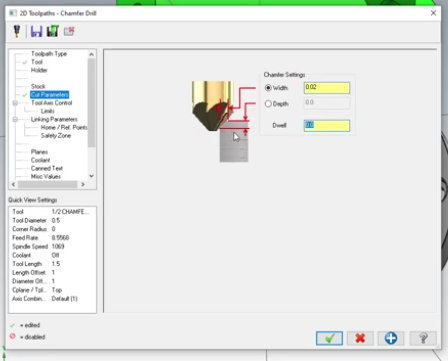Click the green load parameters icon
This screenshot has width=448, height=361.
click(53, 31)
